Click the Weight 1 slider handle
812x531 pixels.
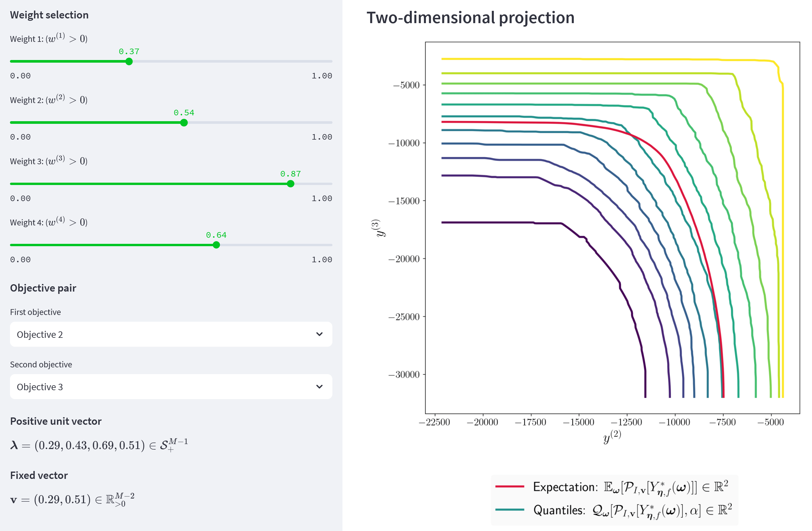click(x=129, y=61)
